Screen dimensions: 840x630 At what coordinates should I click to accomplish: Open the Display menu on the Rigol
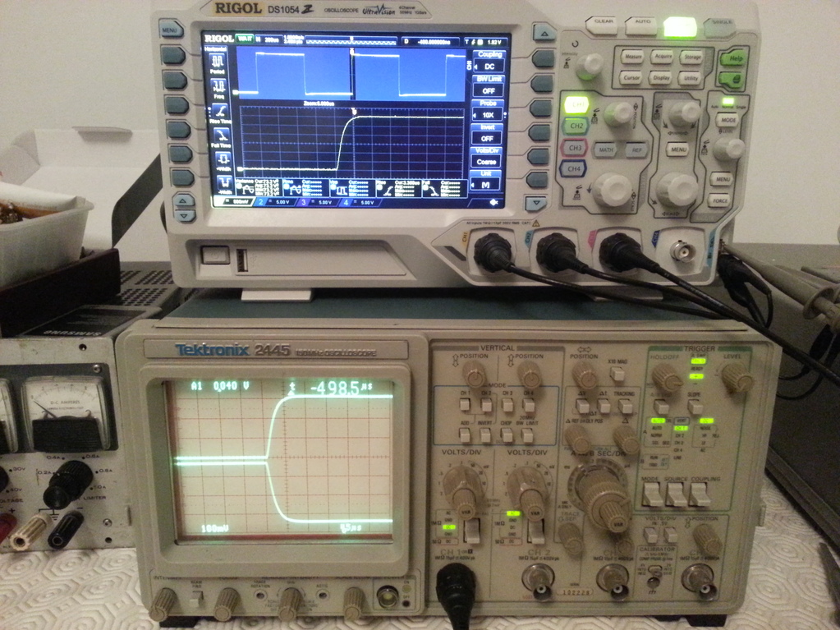click(661, 78)
